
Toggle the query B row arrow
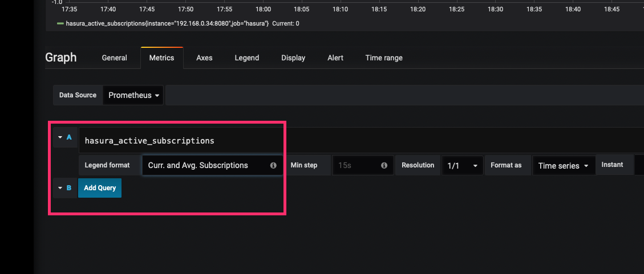point(60,188)
